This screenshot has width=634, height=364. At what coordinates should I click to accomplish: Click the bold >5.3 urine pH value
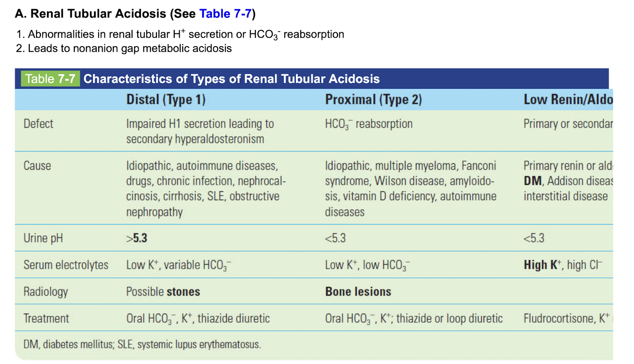pyautogui.click(x=137, y=238)
